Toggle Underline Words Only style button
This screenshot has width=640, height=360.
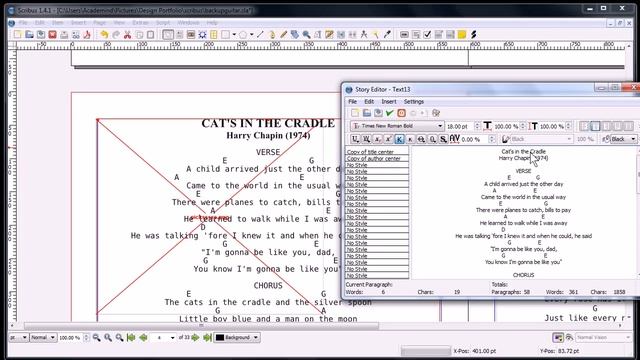[367, 139]
